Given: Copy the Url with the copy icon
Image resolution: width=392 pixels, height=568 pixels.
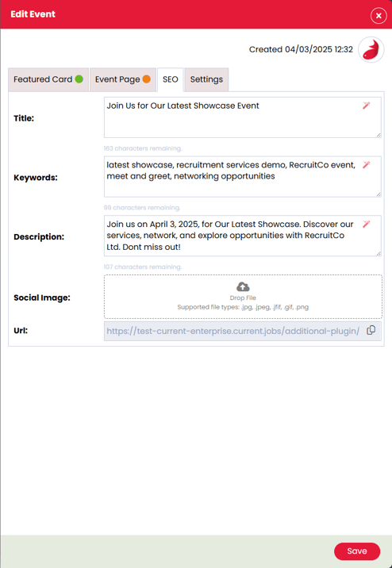Looking at the screenshot, I should 371,330.
